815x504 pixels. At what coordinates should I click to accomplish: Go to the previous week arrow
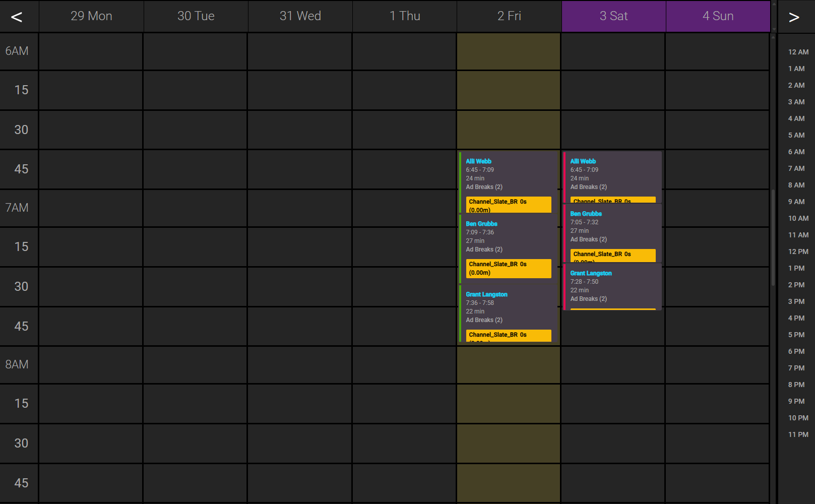[x=17, y=17]
